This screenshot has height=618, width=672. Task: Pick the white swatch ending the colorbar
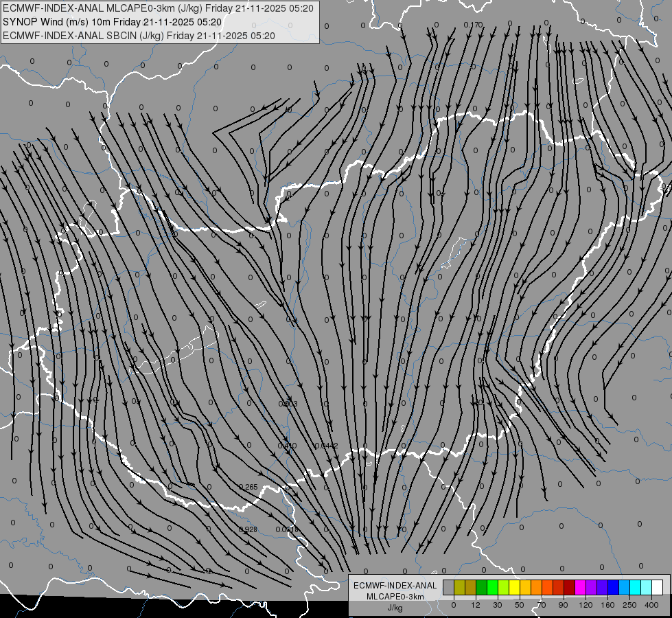(x=657, y=587)
